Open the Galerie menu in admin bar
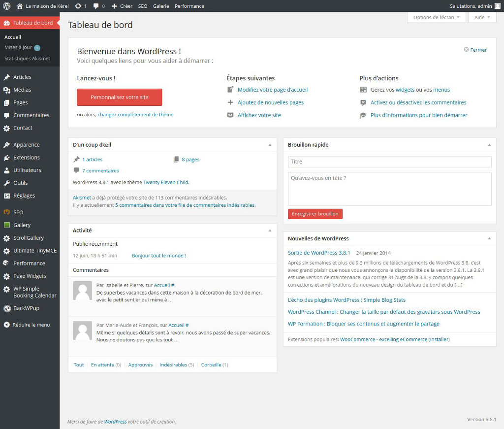Viewport: 504px width, 429px height. (x=161, y=6)
